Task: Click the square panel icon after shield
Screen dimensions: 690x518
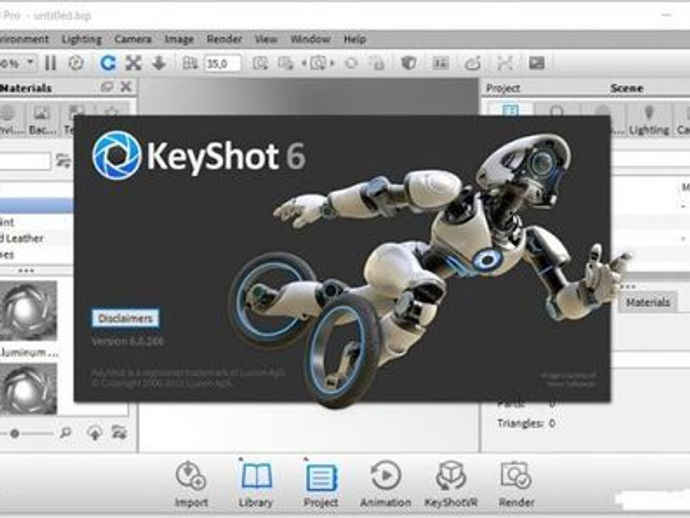Action: (x=440, y=63)
